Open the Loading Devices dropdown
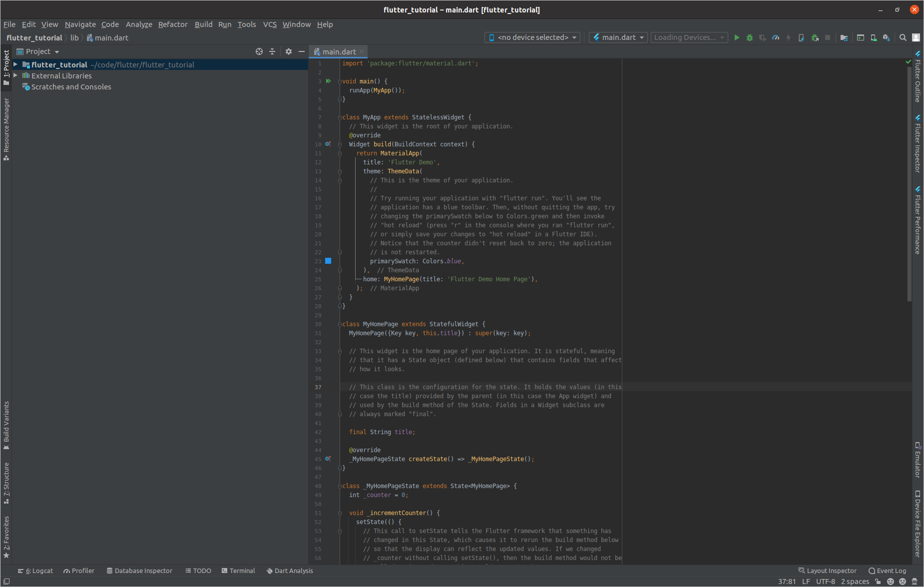The width and height of the screenshot is (924, 587). point(689,37)
